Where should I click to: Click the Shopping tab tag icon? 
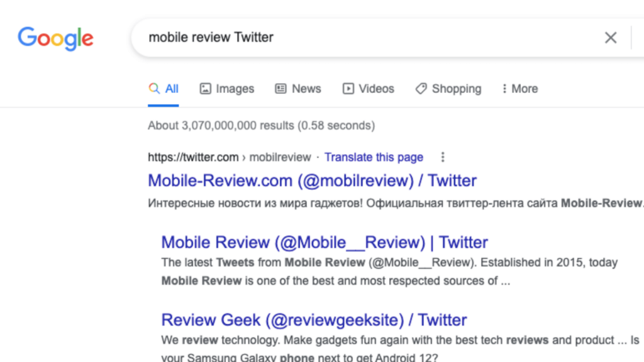coord(421,89)
